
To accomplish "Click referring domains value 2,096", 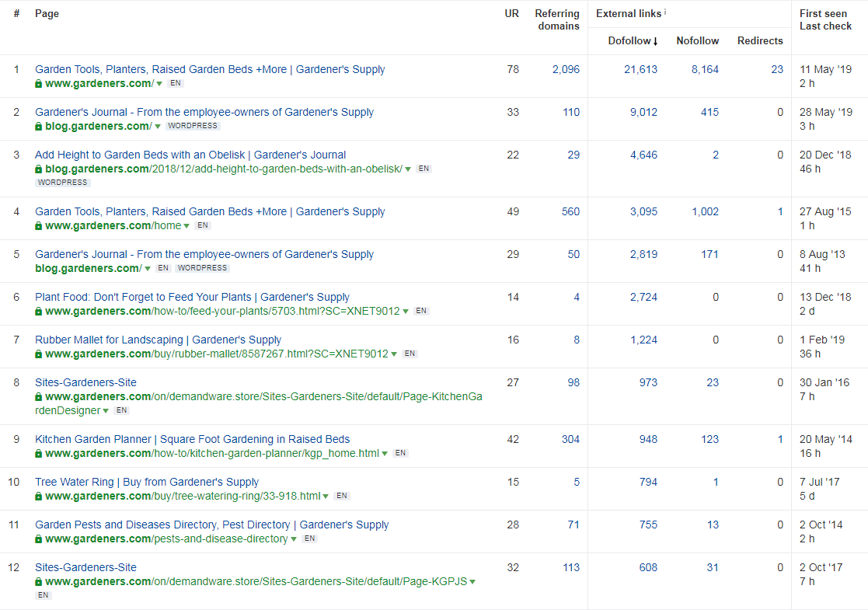I will coord(566,69).
